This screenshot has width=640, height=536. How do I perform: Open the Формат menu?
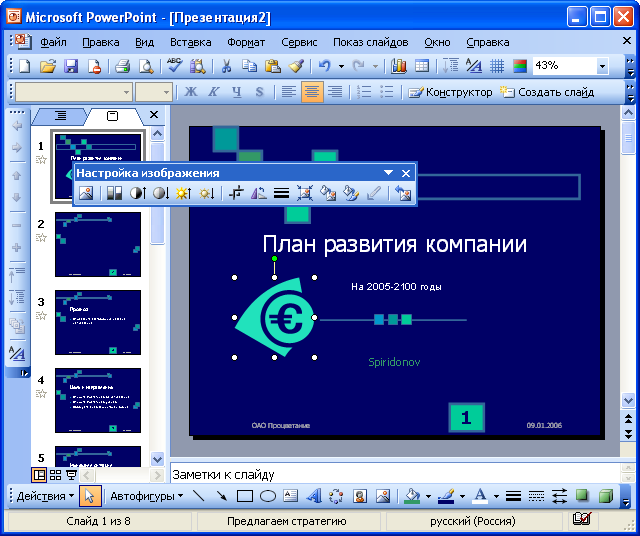coord(246,42)
